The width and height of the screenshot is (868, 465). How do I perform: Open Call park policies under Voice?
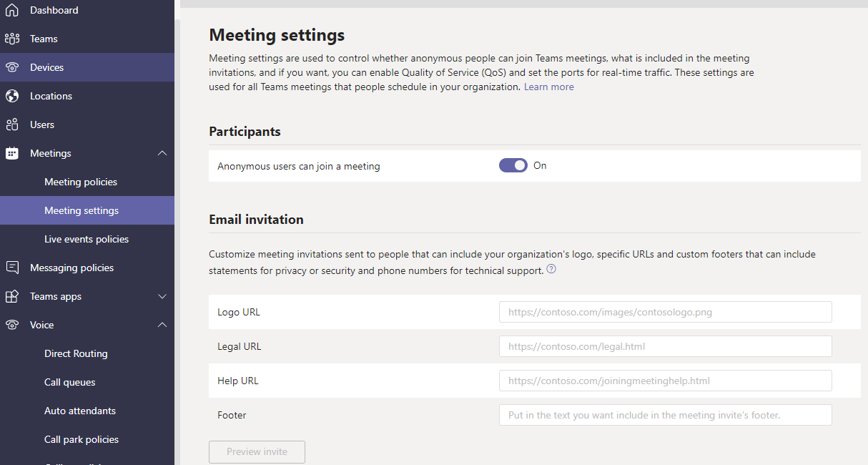click(87, 439)
